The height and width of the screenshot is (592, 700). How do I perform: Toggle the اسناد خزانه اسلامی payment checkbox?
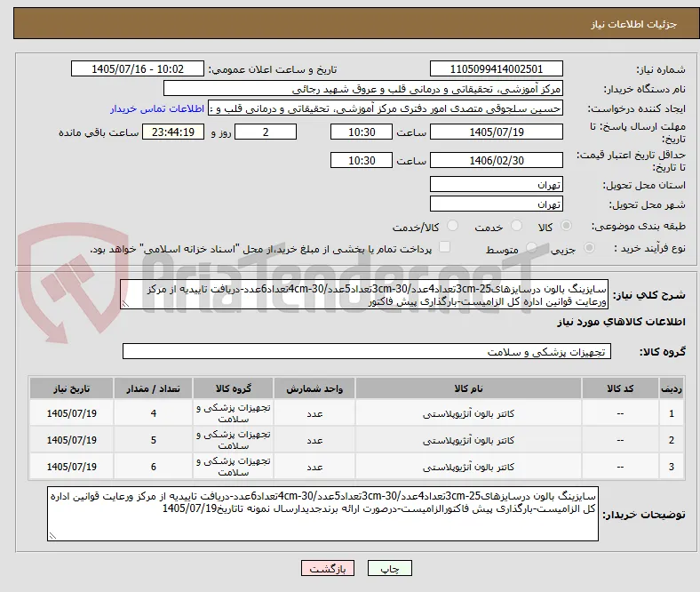445,247
